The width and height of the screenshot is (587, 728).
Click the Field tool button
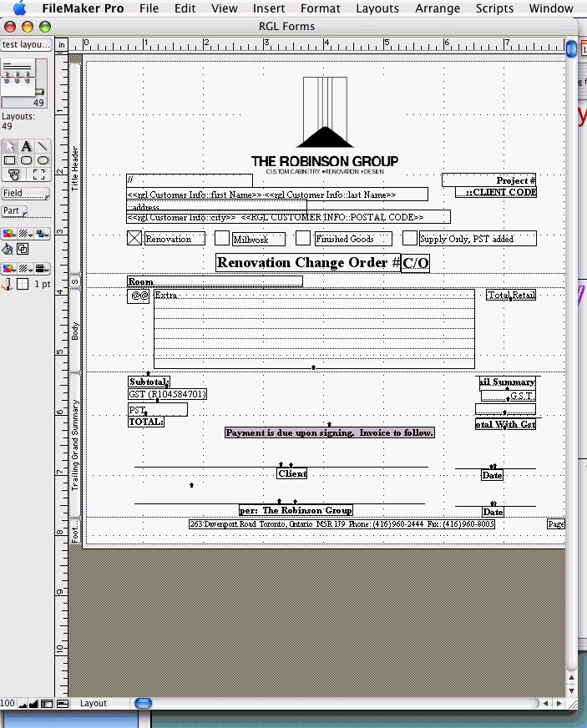pos(26,193)
